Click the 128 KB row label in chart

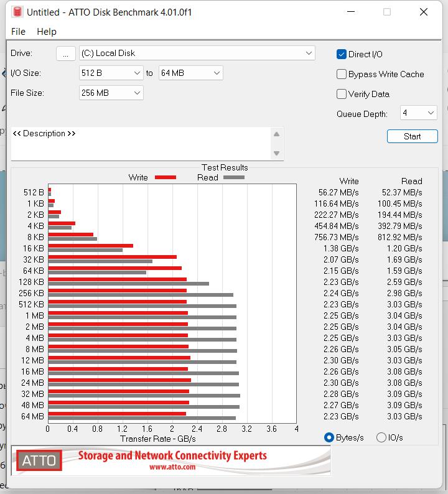pyautogui.click(x=31, y=282)
